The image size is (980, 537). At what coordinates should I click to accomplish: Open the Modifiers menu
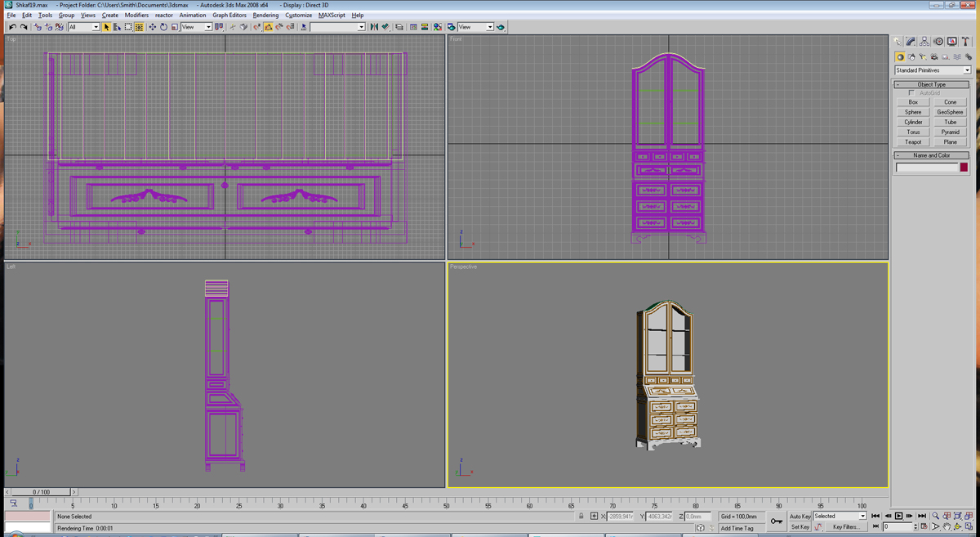136,15
